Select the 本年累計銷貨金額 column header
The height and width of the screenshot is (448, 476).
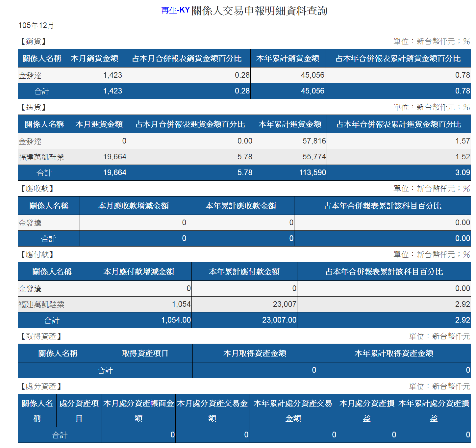pos(288,58)
